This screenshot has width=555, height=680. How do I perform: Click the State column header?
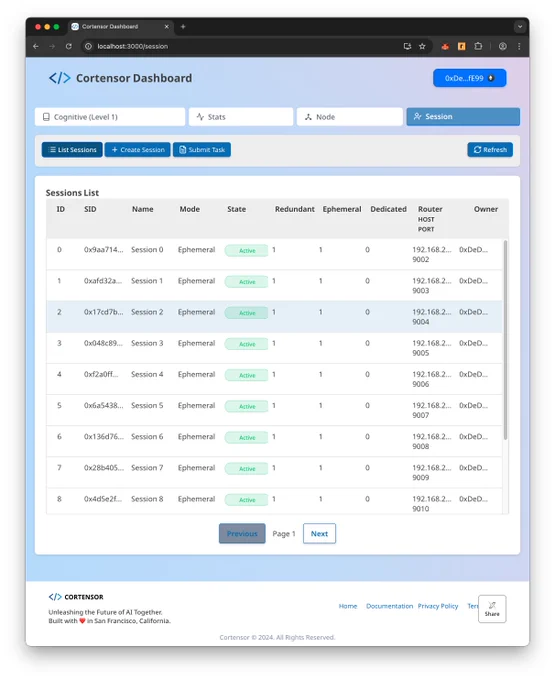236,209
